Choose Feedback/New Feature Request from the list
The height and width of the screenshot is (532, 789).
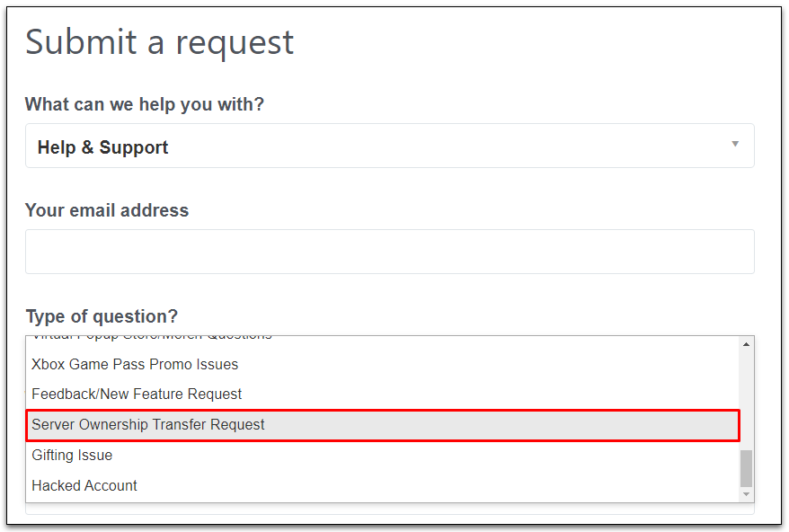tap(137, 395)
